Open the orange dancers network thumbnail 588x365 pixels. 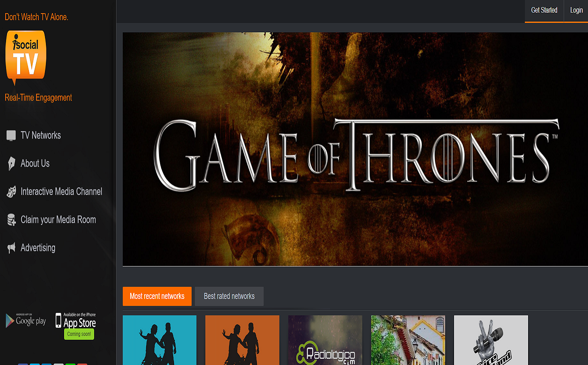point(243,340)
